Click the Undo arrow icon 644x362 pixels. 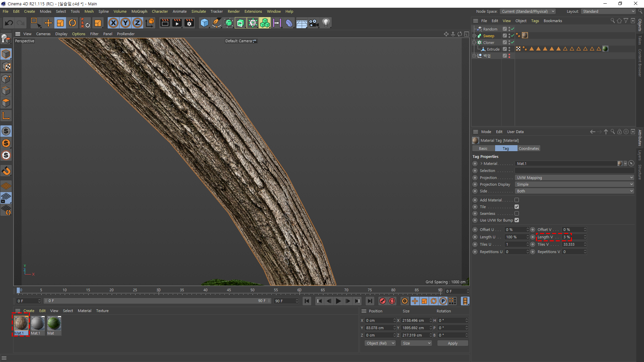click(x=9, y=23)
